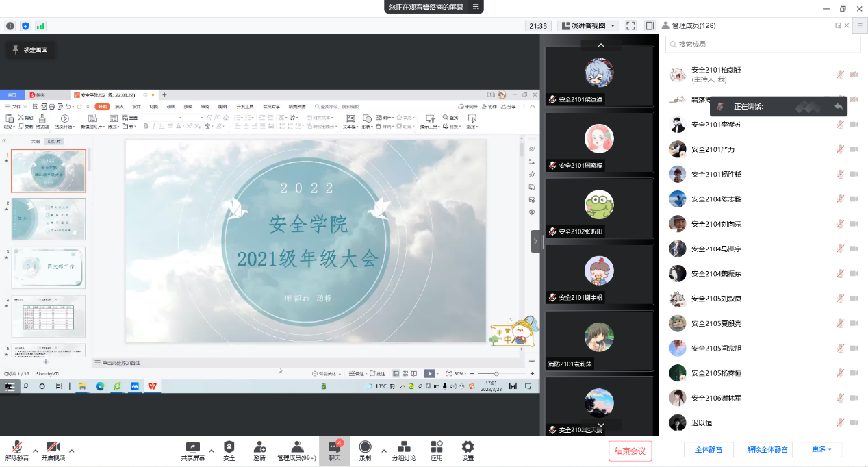Click the 解除静音 microphone icon
The height and width of the screenshot is (467, 868).
[x=16, y=447]
